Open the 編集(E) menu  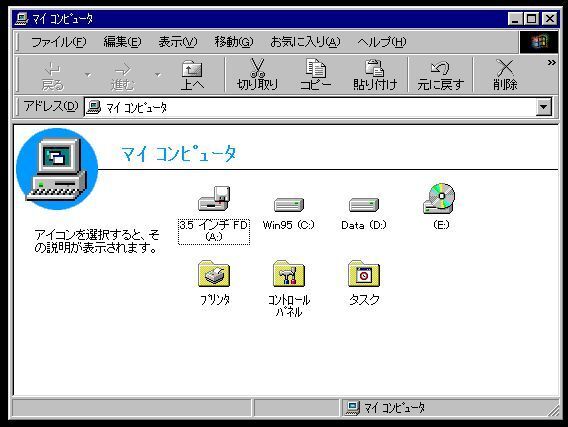[122, 42]
